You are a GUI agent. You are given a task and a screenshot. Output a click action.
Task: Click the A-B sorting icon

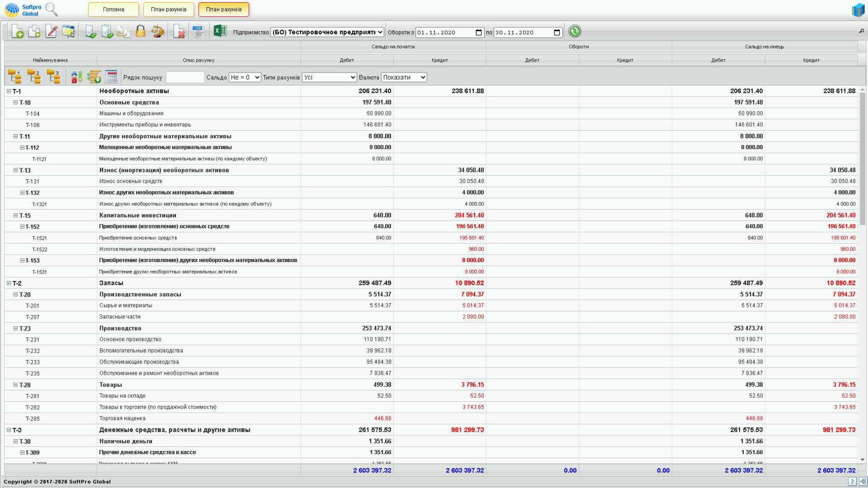76,77
